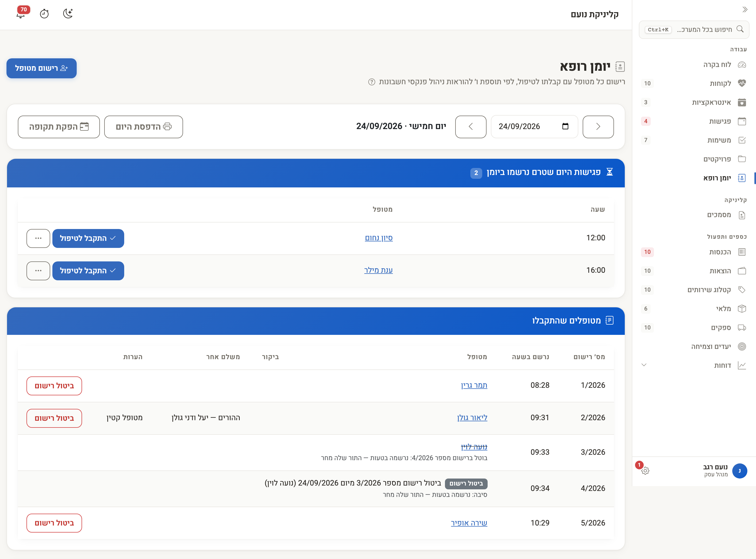This screenshot has width=756, height=559.
Task: Click the הכנסות income icon
Action: click(742, 252)
